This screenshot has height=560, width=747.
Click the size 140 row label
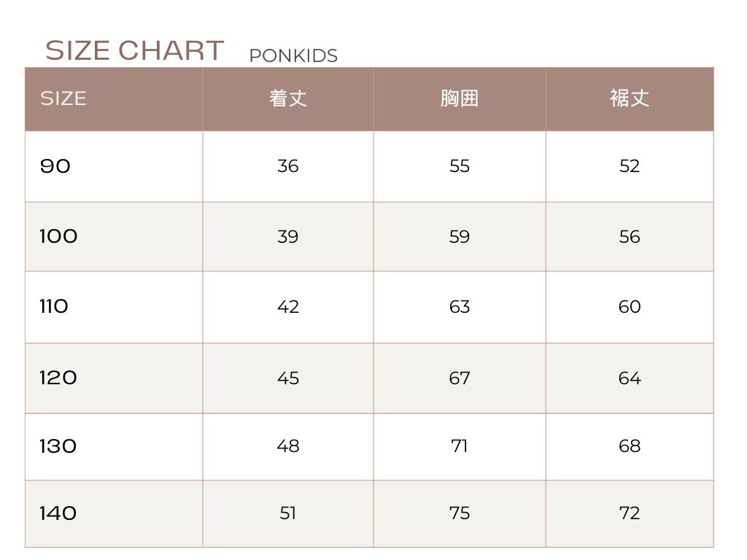click(58, 513)
